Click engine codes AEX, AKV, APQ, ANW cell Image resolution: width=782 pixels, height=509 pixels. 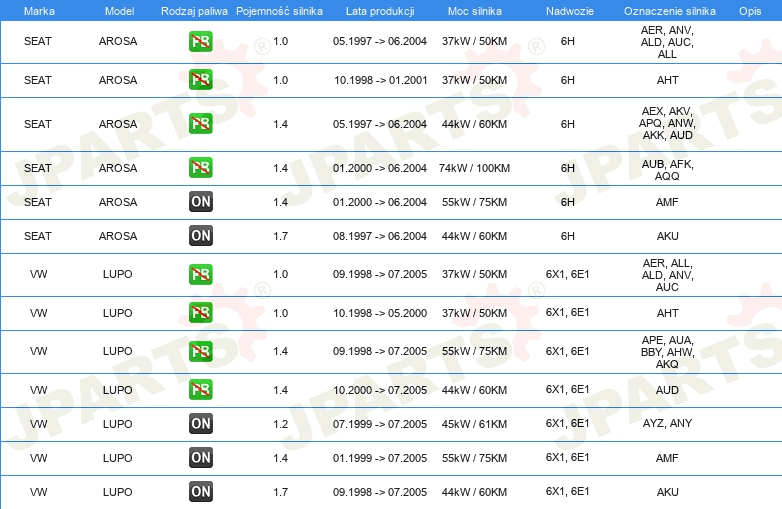point(667,123)
